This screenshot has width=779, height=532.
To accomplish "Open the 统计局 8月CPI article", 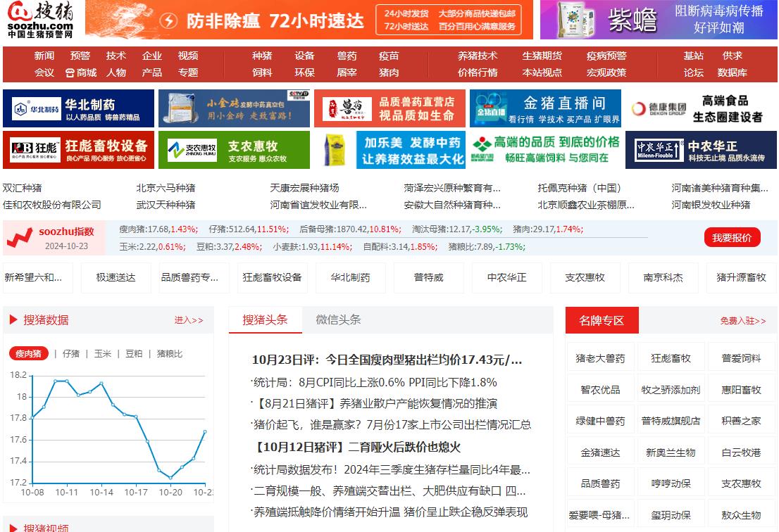I will click(x=374, y=383).
